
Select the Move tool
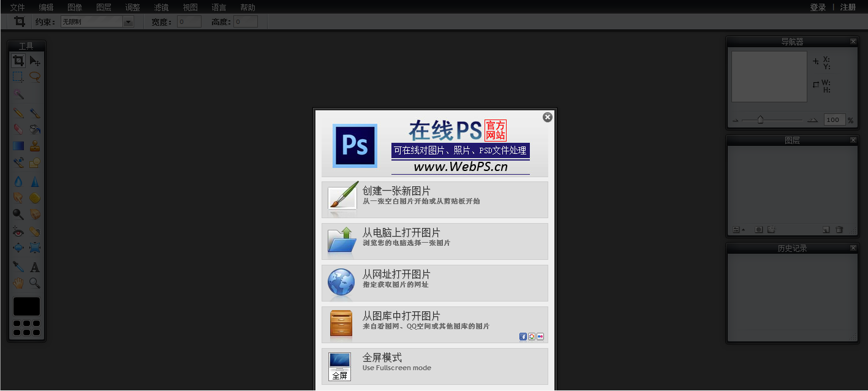click(x=35, y=61)
